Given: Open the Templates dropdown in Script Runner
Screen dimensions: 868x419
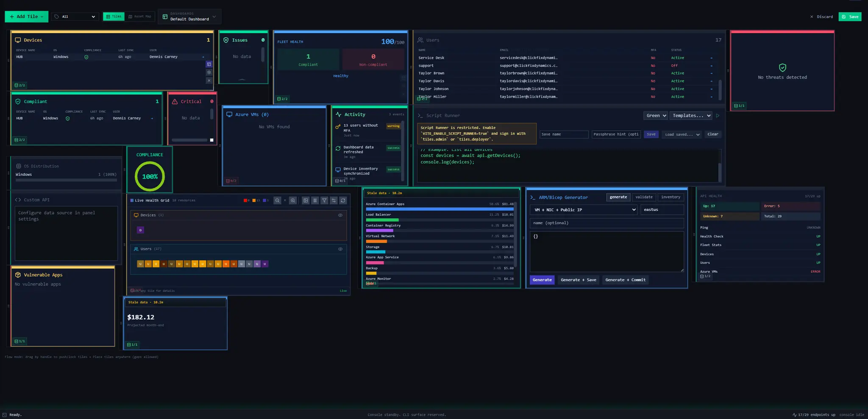Looking at the screenshot, I should (x=691, y=115).
